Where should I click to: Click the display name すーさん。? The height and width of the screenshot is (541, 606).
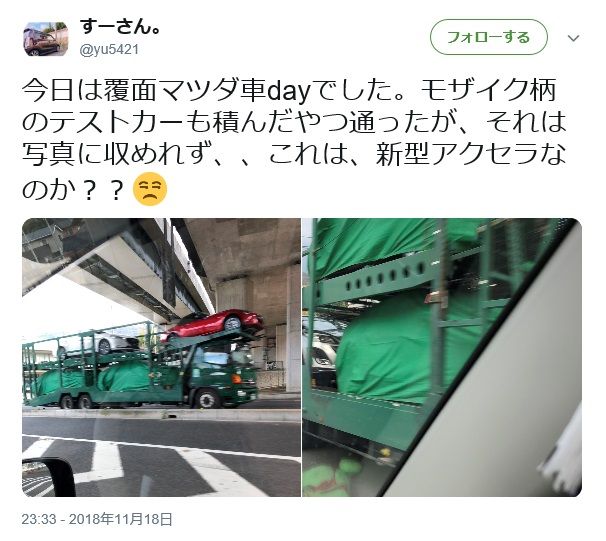pos(119,27)
